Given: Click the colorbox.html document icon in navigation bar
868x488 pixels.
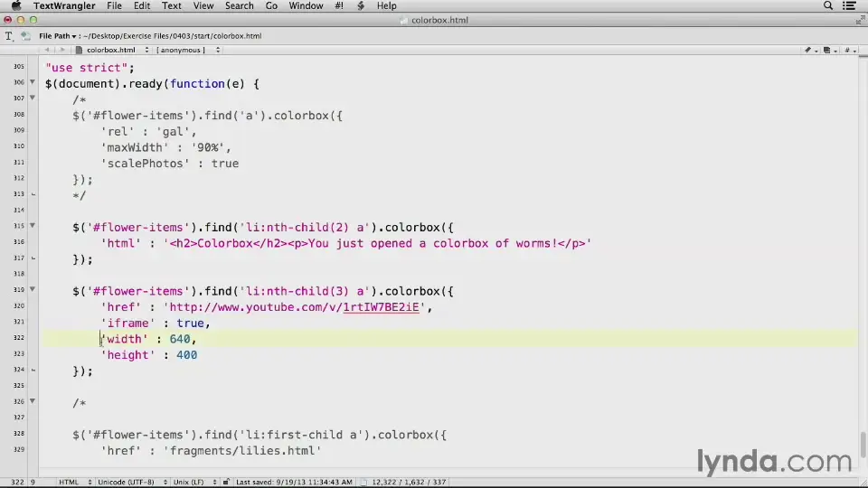Looking at the screenshot, I should tap(80, 50).
